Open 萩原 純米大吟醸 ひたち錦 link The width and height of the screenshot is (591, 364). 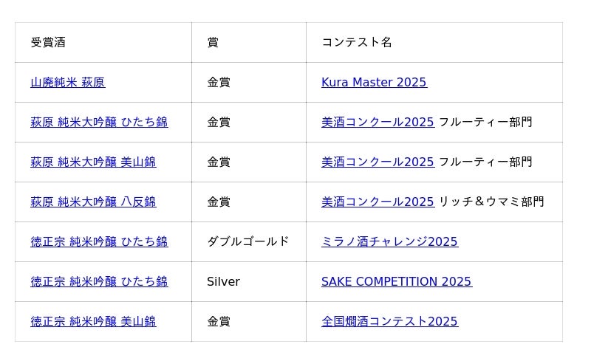[99, 123]
